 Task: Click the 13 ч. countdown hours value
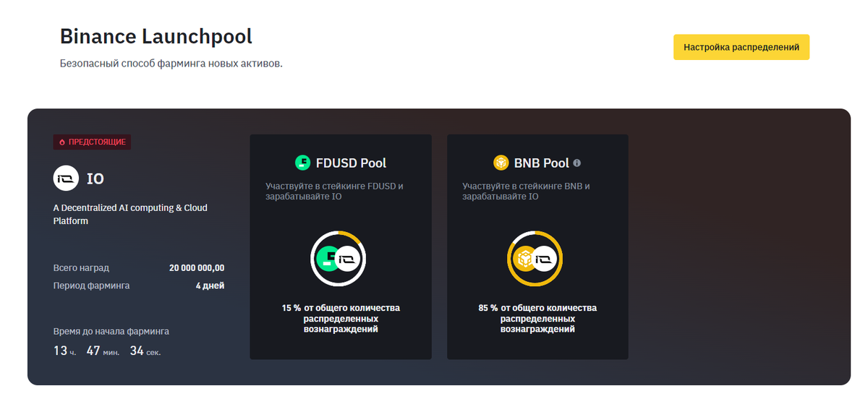coord(65,351)
